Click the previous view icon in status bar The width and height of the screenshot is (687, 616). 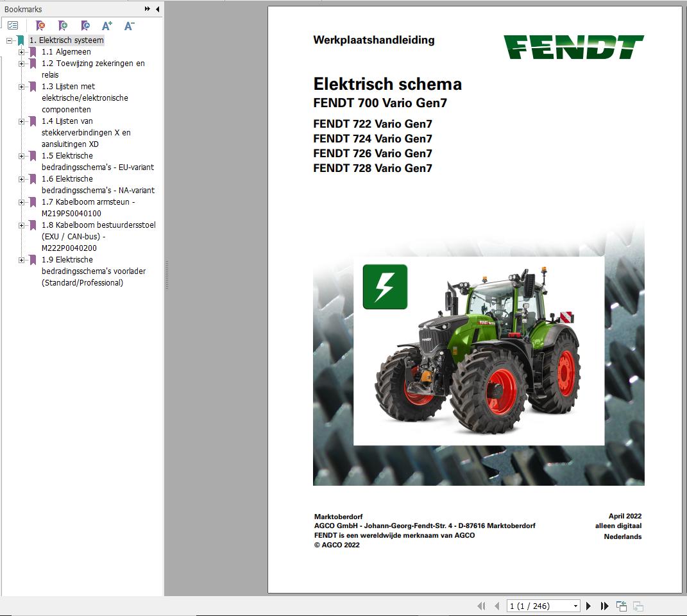point(622,606)
